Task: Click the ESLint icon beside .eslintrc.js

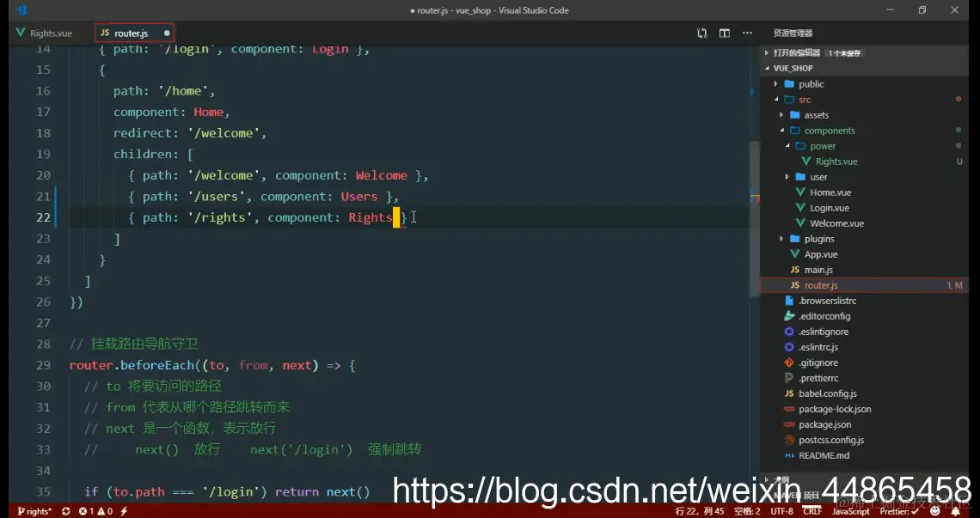Action: [x=789, y=347]
